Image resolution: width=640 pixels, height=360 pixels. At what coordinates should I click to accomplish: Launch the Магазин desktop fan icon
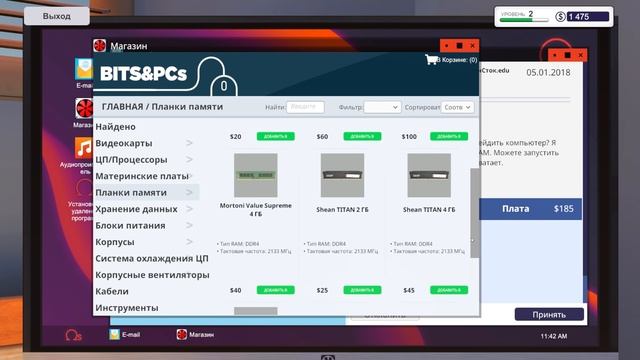[x=84, y=109]
